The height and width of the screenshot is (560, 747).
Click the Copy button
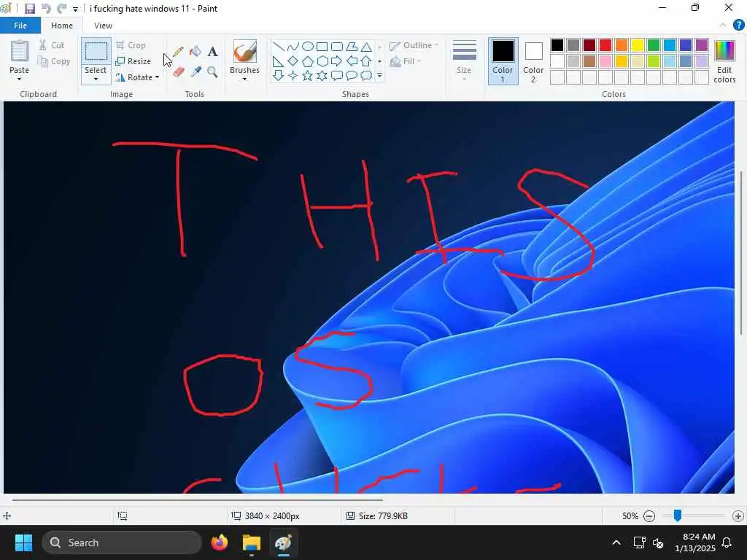coord(54,61)
